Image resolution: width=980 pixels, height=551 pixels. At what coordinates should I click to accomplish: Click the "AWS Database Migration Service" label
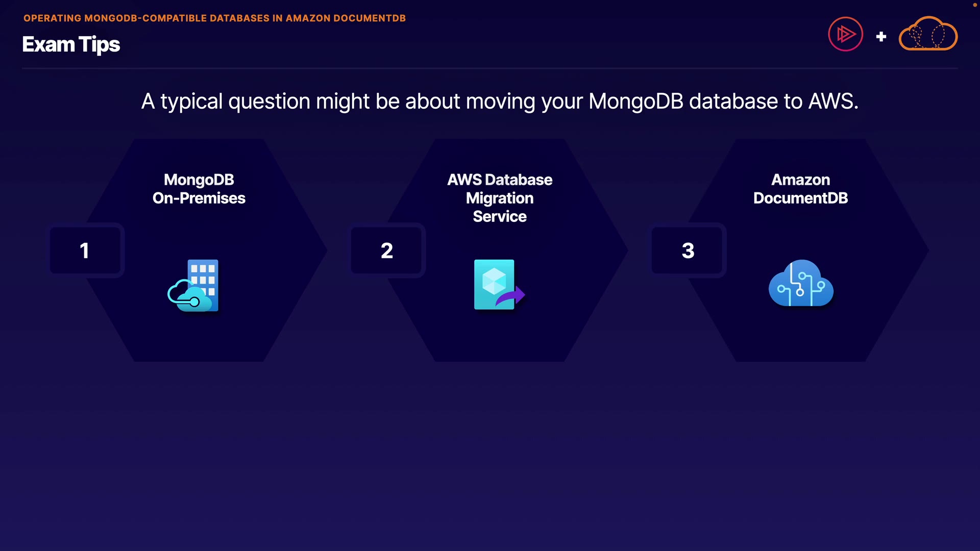click(x=500, y=198)
